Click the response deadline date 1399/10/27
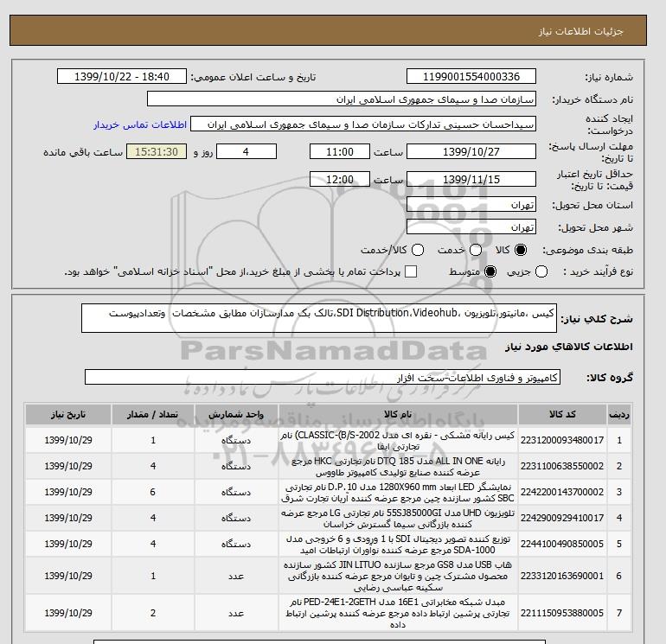666x644 pixels. point(471,151)
